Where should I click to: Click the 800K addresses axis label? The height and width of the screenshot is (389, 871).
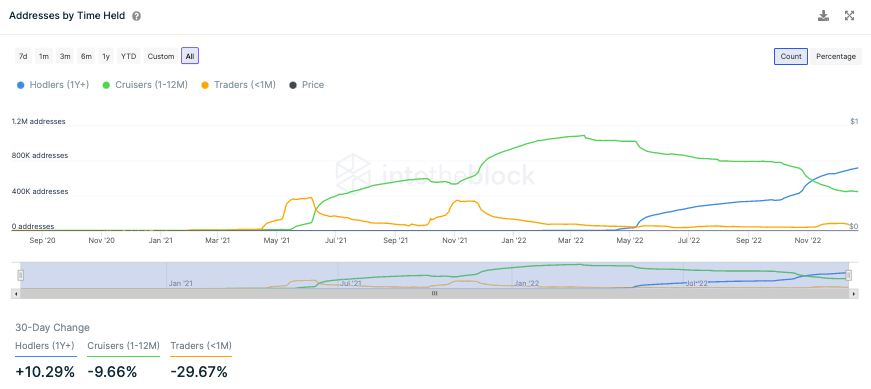(x=40, y=156)
